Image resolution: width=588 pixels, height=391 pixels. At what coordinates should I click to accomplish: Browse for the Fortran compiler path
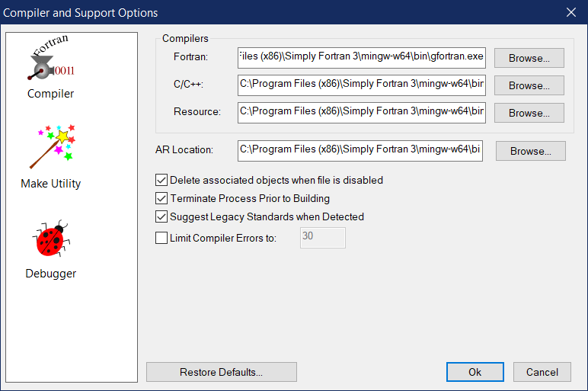coord(529,58)
